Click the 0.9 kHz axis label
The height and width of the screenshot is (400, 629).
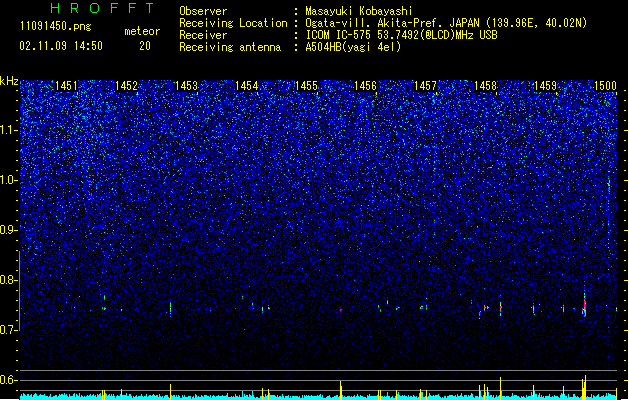pos(9,230)
